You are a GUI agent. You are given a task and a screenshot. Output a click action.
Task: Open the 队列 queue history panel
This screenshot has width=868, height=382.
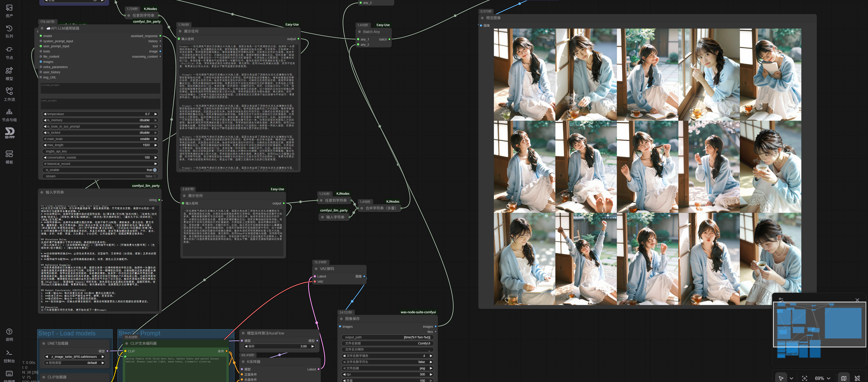click(x=9, y=32)
